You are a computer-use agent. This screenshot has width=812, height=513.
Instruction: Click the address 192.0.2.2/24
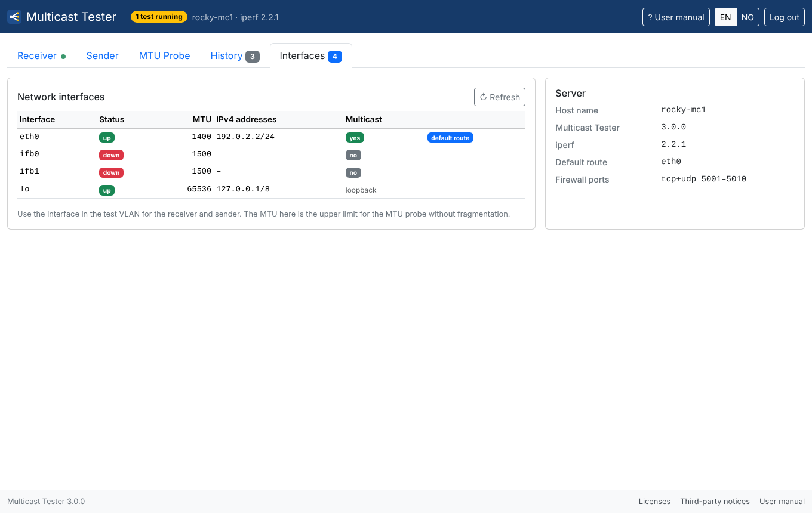tap(245, 137)
